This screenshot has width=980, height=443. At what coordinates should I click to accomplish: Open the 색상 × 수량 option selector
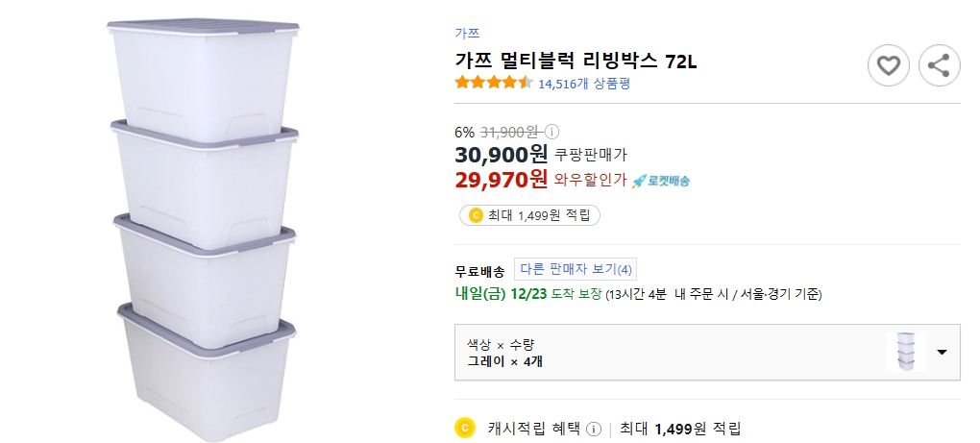pos(673,352)
